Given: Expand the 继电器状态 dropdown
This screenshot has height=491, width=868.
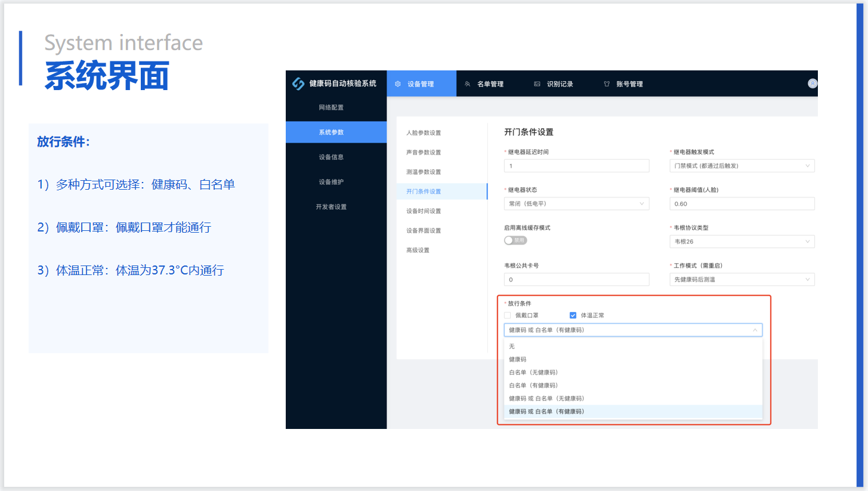Looking at the screenshot, I should click(576, 203).
